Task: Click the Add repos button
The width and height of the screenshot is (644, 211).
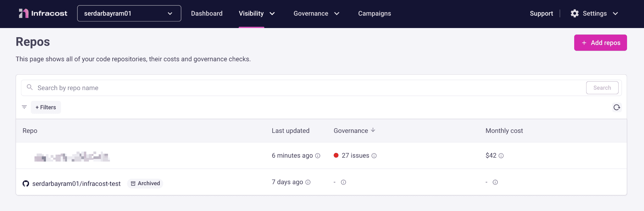Action: pos(600,43)
